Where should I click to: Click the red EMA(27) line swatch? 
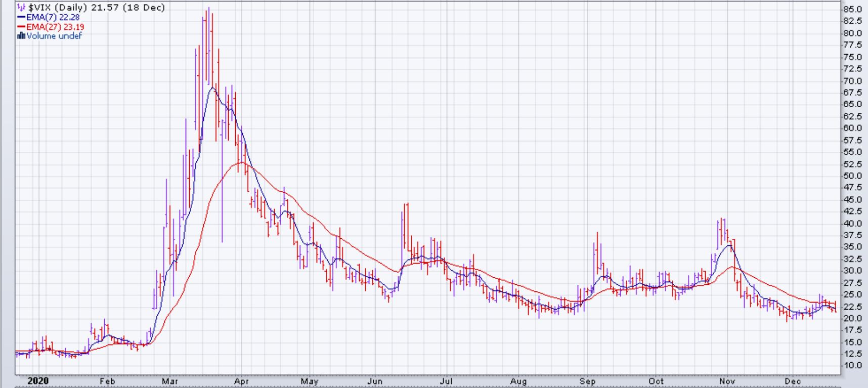(x=21, y=27)
